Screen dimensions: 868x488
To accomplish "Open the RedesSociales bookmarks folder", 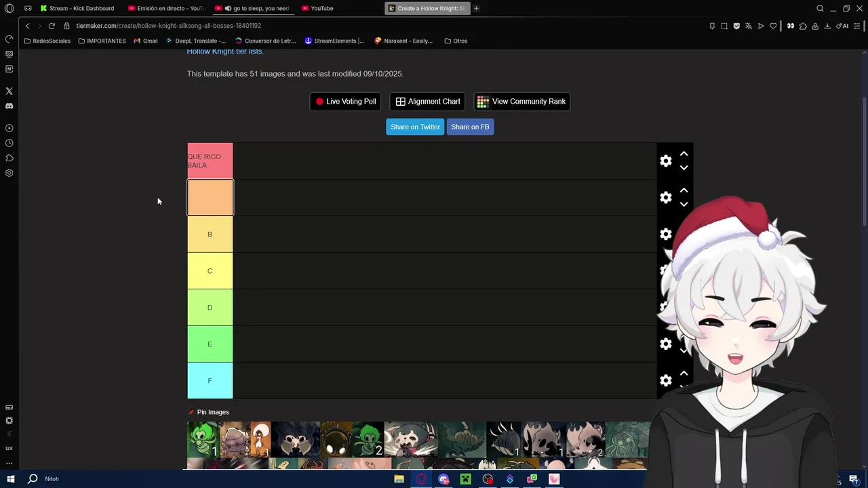I will pos(47,41).
